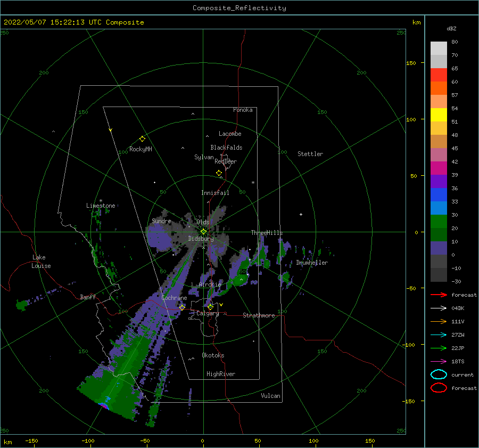
Task: Click the green 22JP arrow in legend
Action: (x=439, y=348)
